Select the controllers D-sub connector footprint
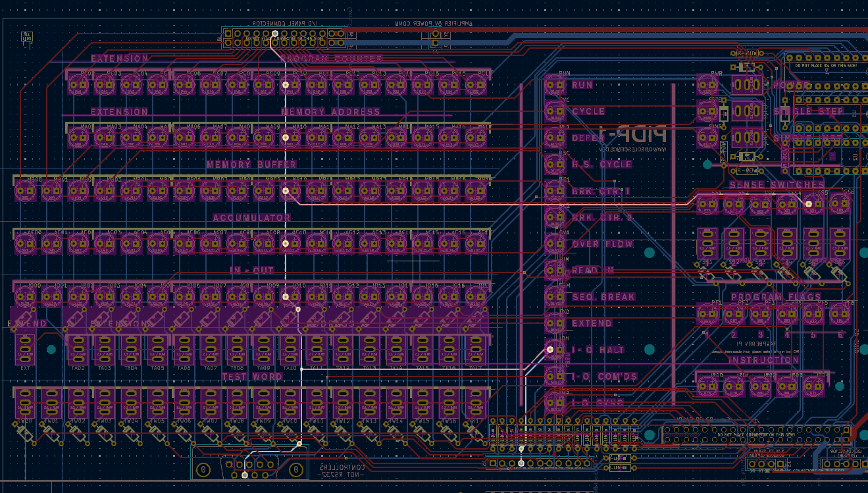868x493 pixels. point(250,470)
